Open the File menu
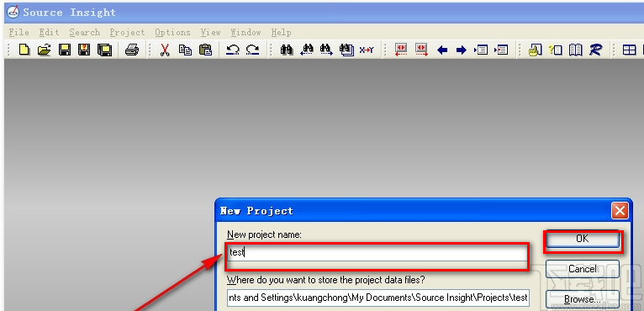The image size is (644, 311). [x=18, y=32]
